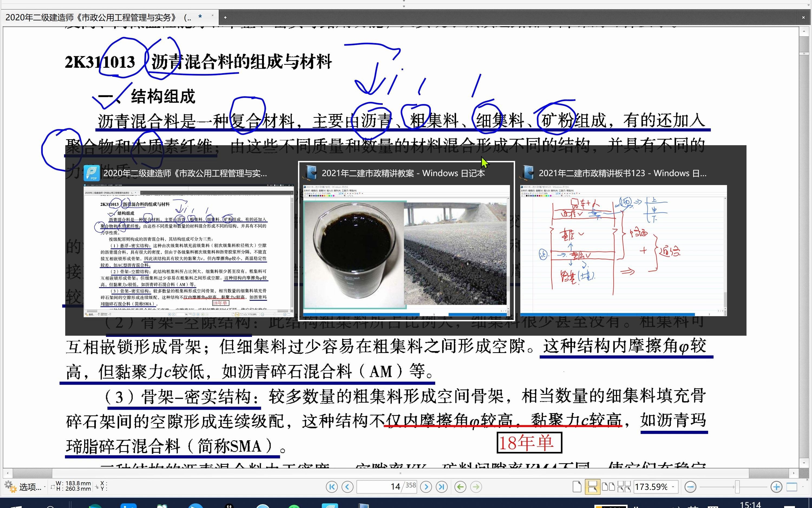Click the fit-to-window zoom icon
This screenshot has width=812, height=508.
[x=792, y=487]
